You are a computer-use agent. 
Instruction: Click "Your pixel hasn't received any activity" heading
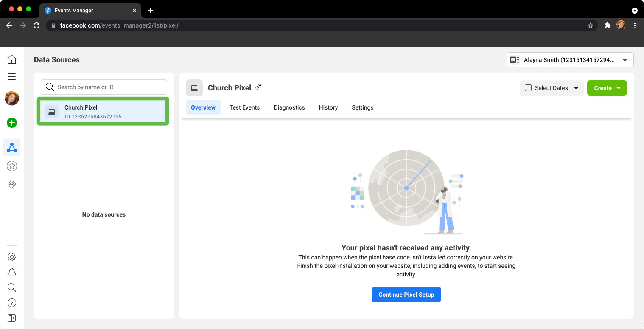click(x=406, y=247)
